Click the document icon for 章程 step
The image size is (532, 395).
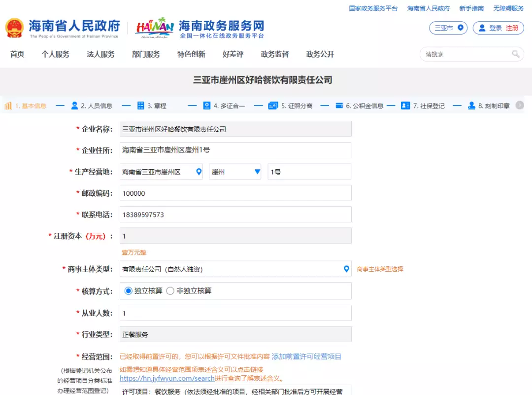click(141, 106)
